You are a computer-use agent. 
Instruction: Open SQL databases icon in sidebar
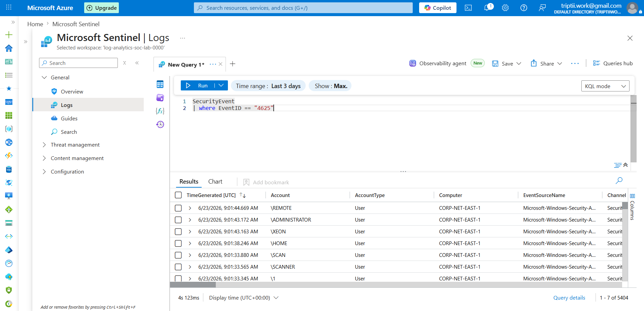[x=9, y=169]
